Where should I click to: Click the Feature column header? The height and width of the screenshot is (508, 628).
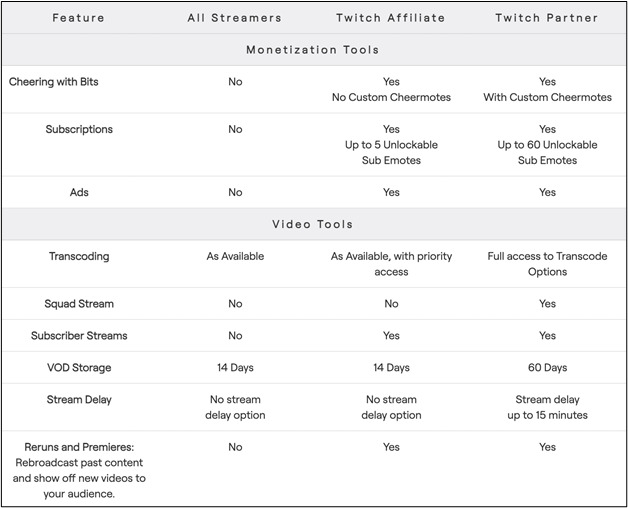[x=79, y=18]
